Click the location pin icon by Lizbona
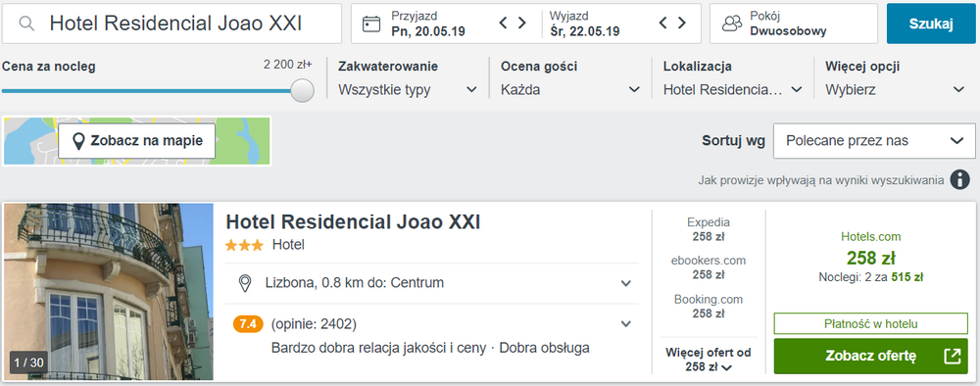The width and height of the screenshot is (980, 386). [x=246, y=283]
